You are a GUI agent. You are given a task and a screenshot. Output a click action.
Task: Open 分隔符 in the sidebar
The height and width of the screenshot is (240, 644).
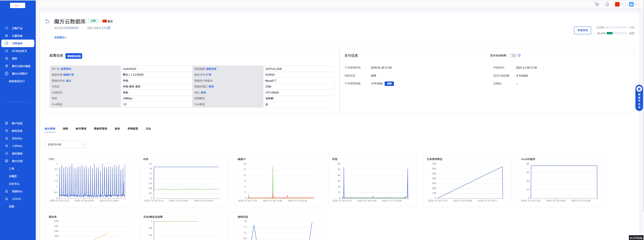13,176
